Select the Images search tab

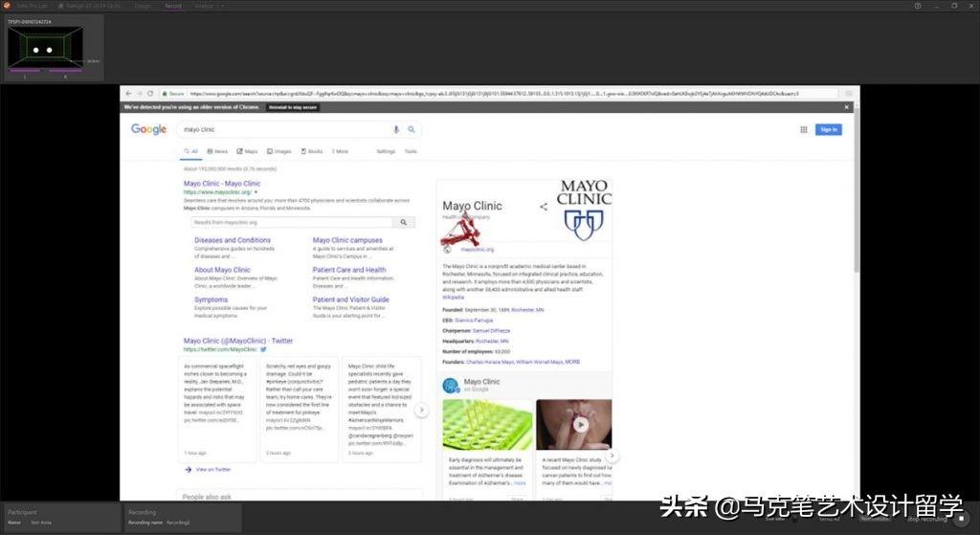[279, 151]
